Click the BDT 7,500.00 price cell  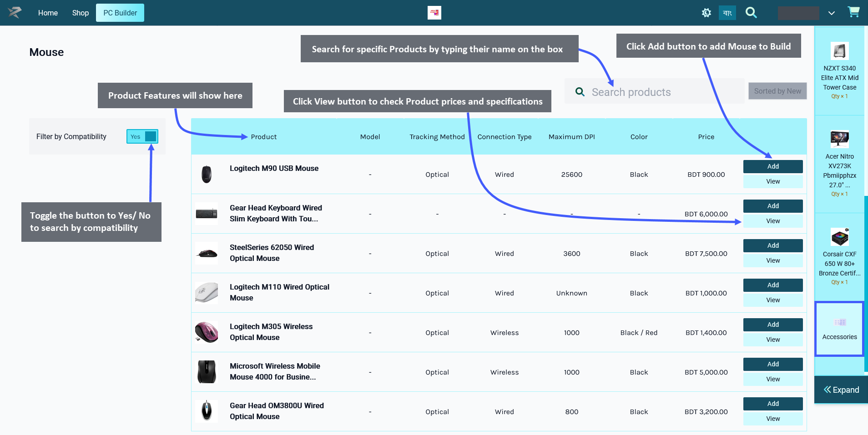point(706,254)
